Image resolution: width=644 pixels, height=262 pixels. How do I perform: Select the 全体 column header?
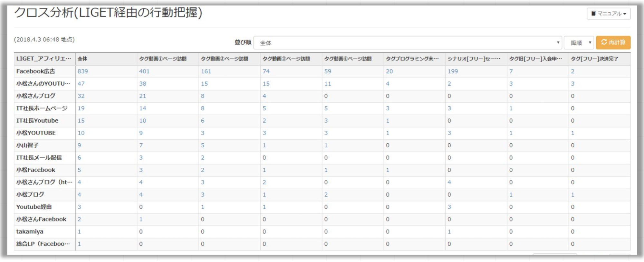pyautogui.click(x=82, y=59)
